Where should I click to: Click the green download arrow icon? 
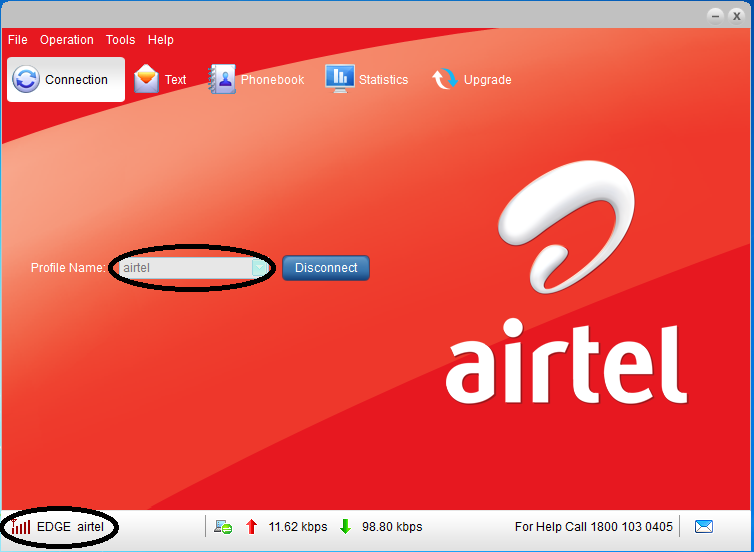coord(345,527)
